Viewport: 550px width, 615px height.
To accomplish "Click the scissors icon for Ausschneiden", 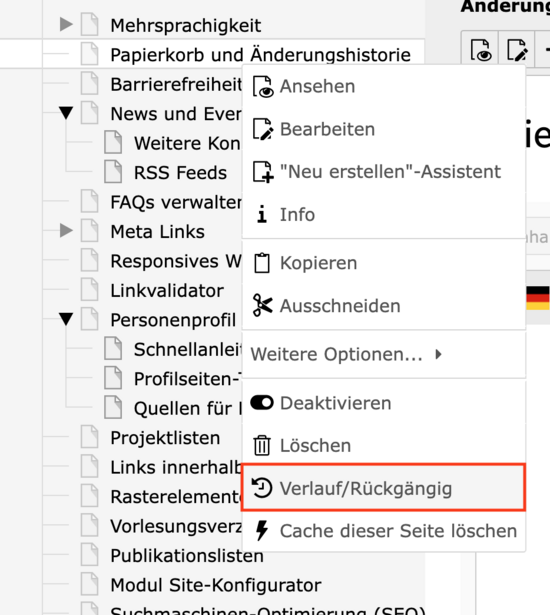I will click(x=262, y=305).
